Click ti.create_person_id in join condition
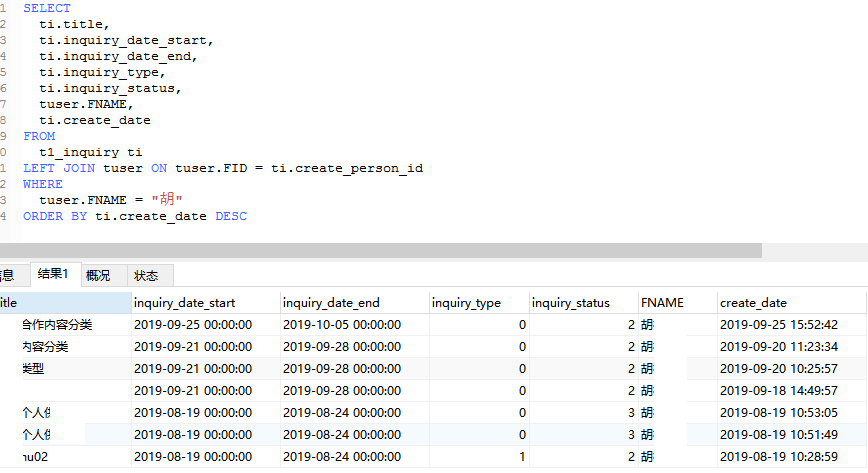Image resolution: width=868 pixels, height=473 pixels. [347, 168]
